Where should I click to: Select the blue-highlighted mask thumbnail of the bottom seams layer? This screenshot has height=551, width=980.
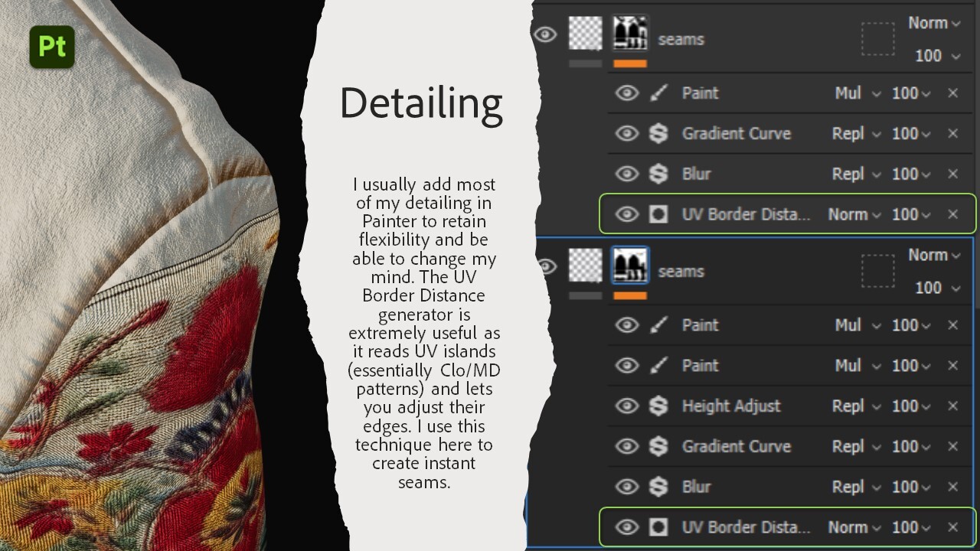(630, 266)
